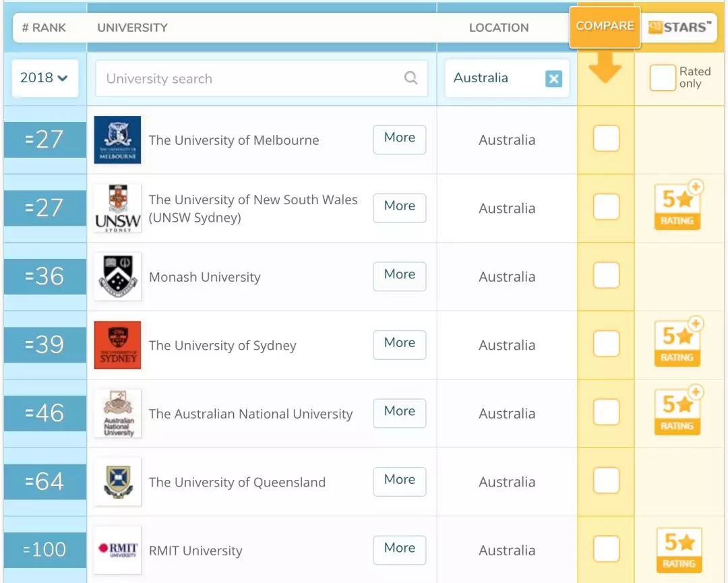Open the University of Sydney logo
The image size is (728, 583).
click(x=117, y=345)
